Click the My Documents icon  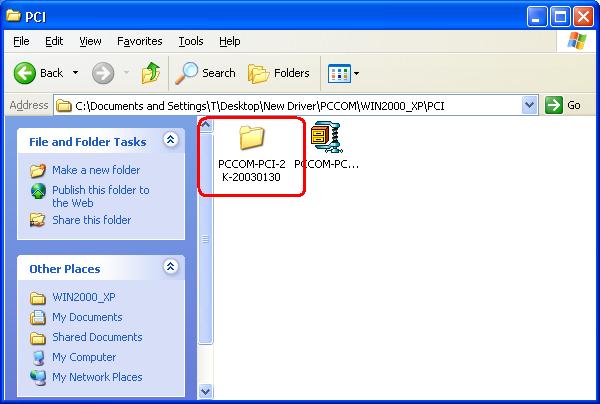click(38, 318)
